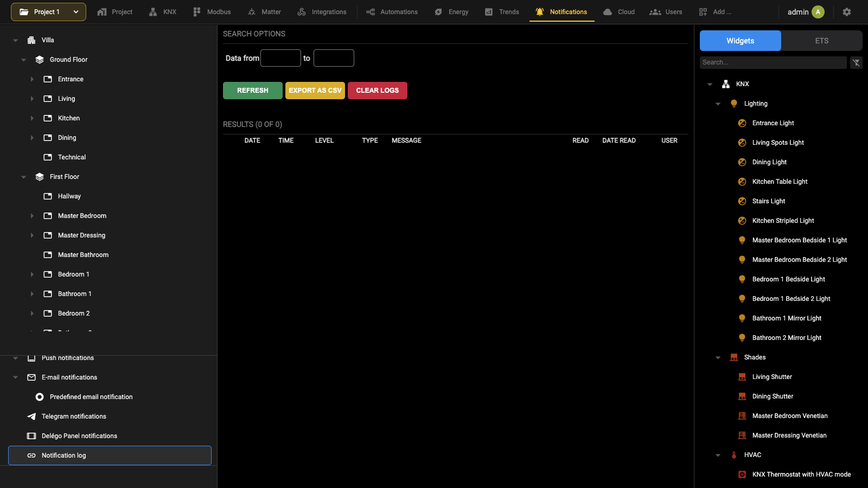Select the Widgets tab
Viewport: 868px width, 488px height.
(x=741, y=41)
